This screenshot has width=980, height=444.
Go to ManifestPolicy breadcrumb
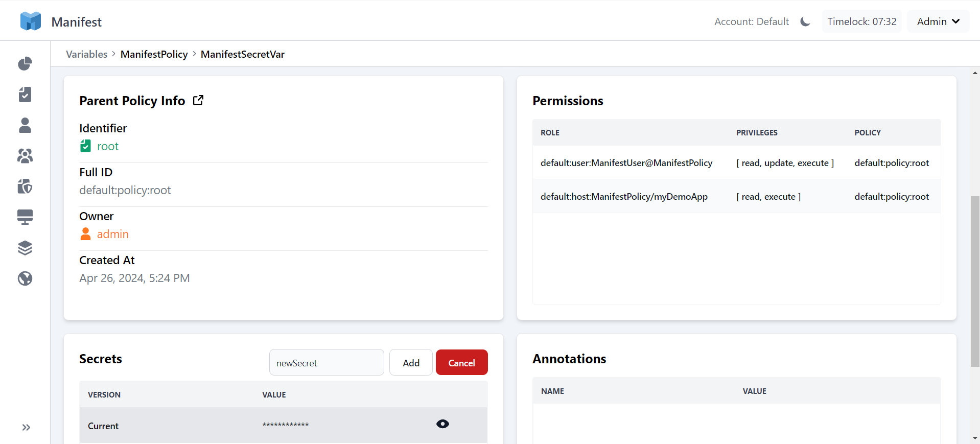click(x=154, y=54)
